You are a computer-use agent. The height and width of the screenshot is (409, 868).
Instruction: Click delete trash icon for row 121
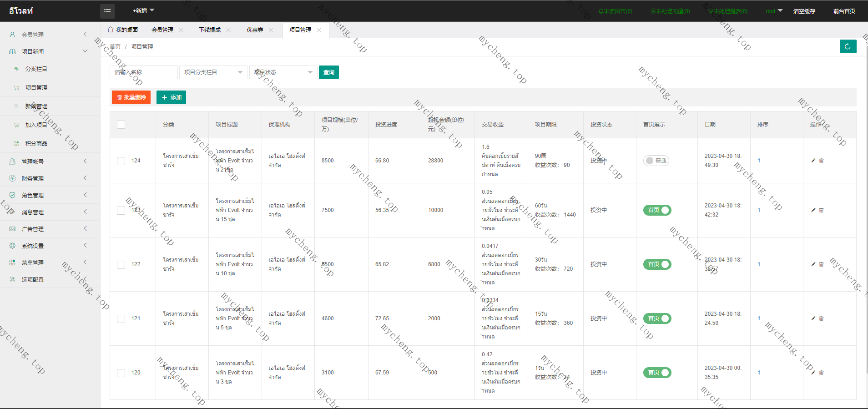click(x=821, y=318)
